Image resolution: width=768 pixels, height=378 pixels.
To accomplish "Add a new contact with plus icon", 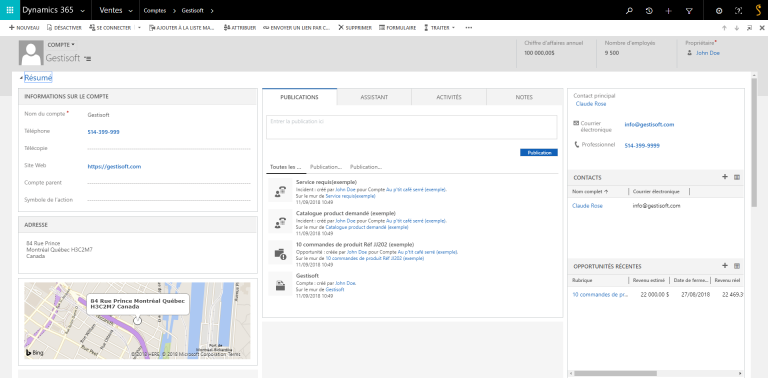I will coord(725,177).
